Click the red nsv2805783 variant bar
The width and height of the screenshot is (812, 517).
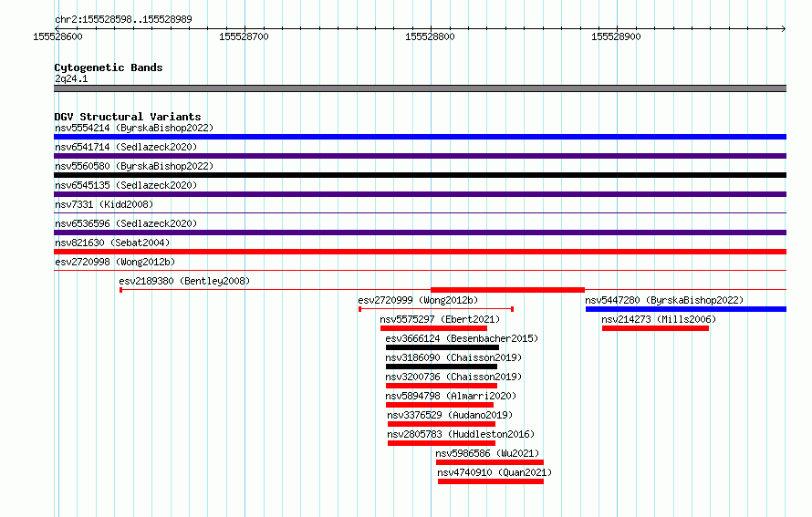[442, 443]
